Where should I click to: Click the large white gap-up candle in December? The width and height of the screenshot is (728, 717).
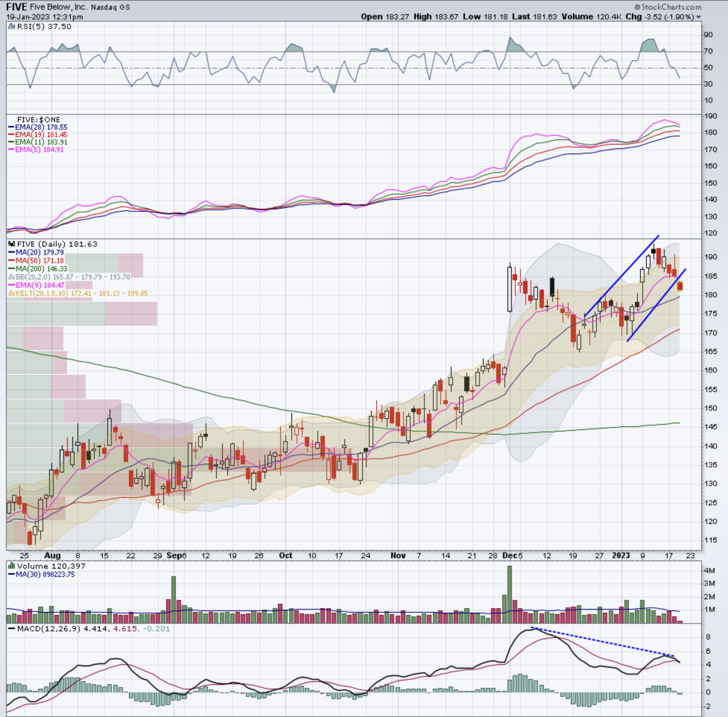click(x=510, y=288)
